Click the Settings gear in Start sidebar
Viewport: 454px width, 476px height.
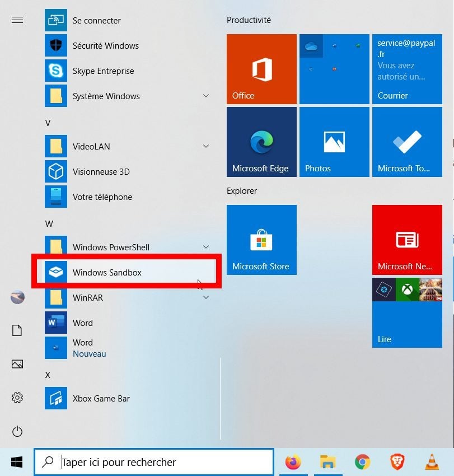17,398
